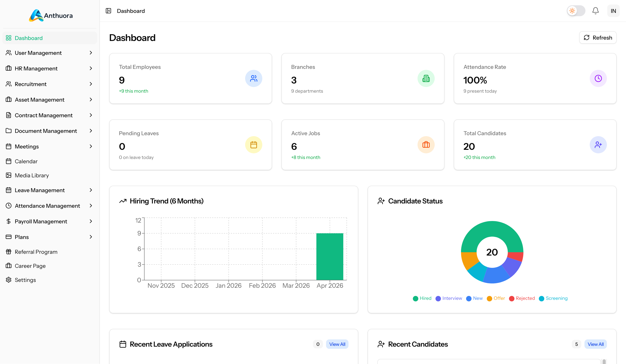
Task: Toggle Rejected legend entry in chart
Action: click(x=522, y=298)
